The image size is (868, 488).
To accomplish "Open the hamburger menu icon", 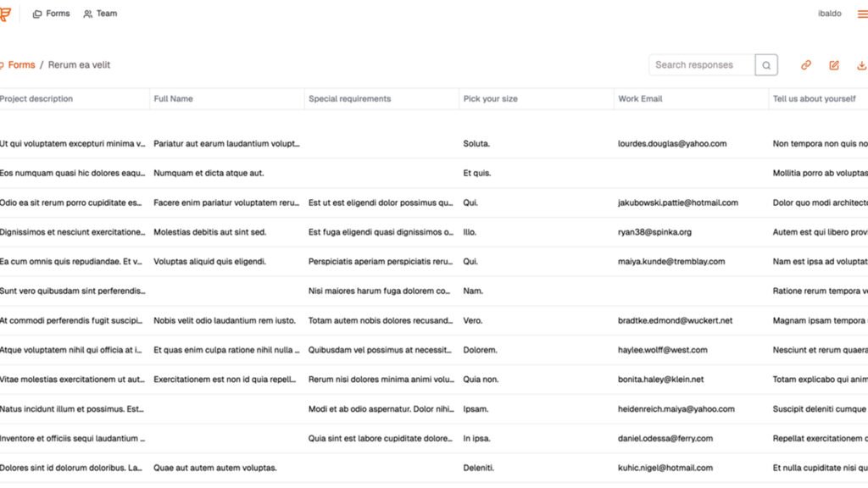I will pos(862,14).
